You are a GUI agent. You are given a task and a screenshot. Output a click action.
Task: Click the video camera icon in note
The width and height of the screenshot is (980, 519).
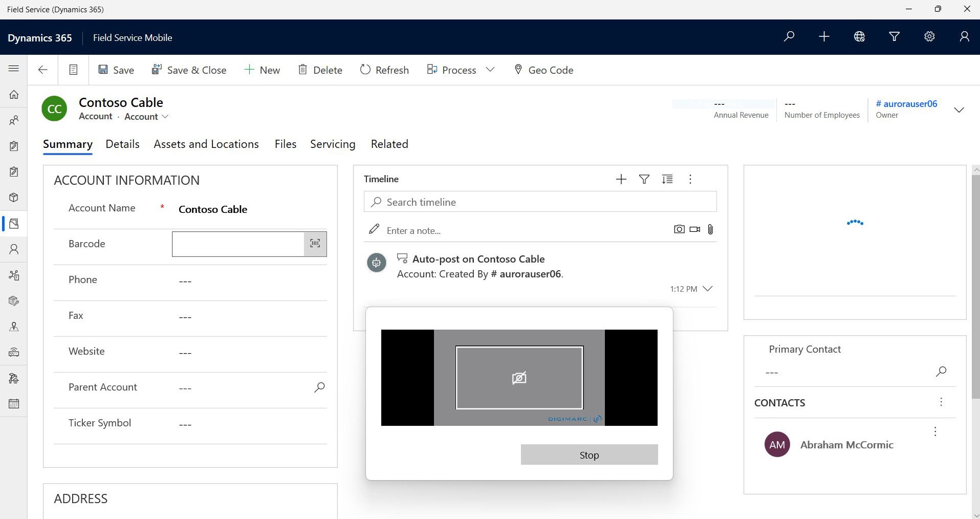pos(695,229)
